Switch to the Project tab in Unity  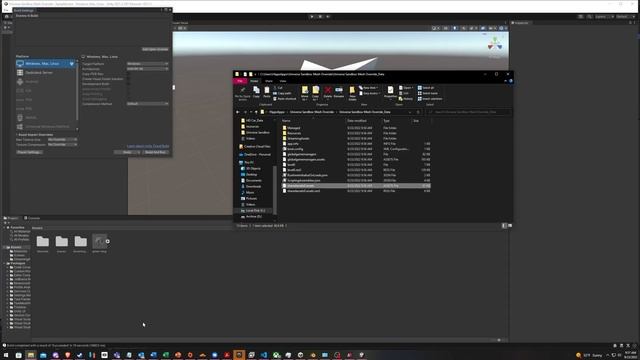pos(11,218)
